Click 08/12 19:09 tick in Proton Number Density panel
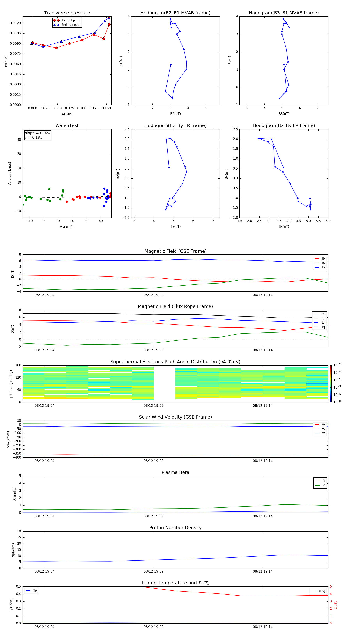 (x=153, y=571)
